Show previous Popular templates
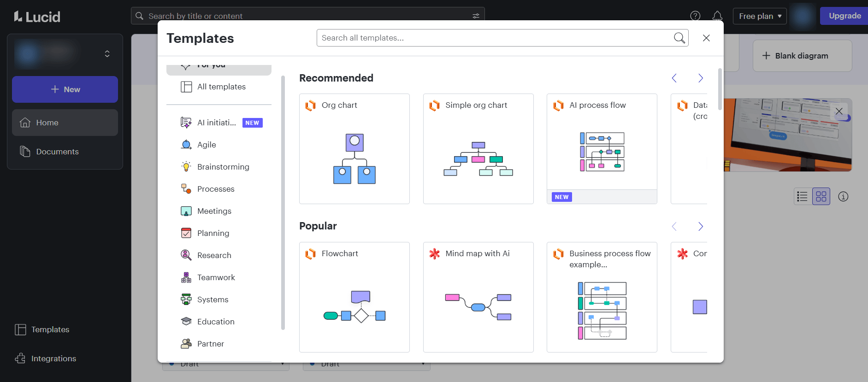The image size is (868, 382). 674,226
